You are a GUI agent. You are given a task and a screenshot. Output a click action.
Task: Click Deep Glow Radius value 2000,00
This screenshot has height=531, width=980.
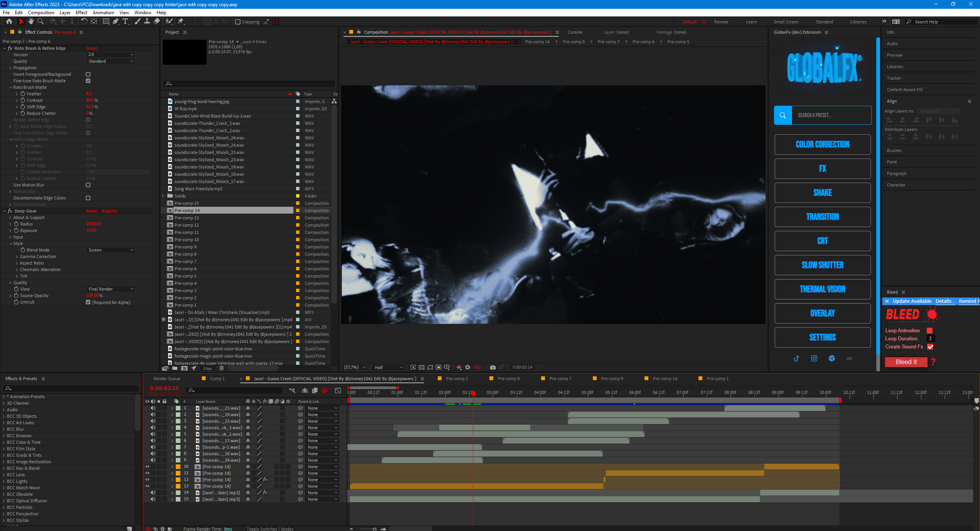coord(93,224)
